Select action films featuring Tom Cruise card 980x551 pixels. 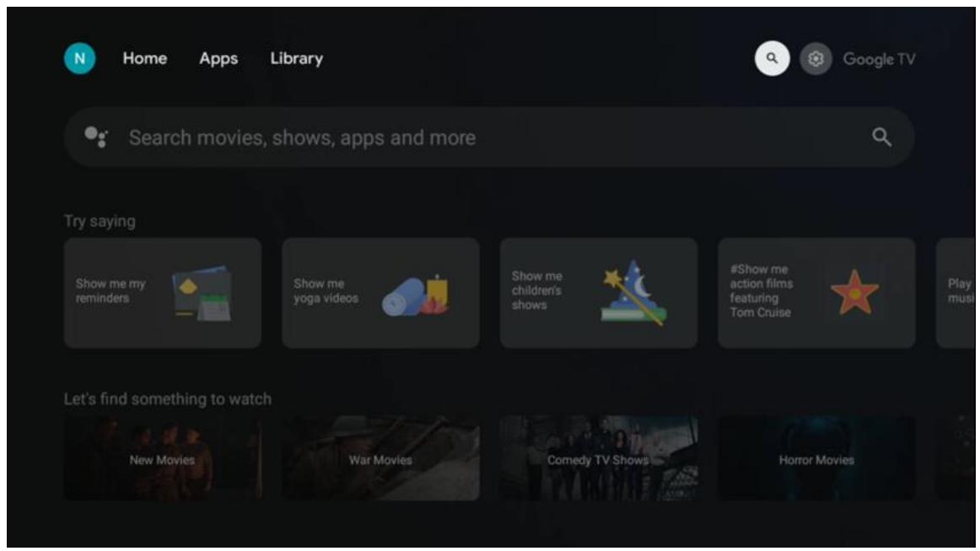(x=816, y=293)
